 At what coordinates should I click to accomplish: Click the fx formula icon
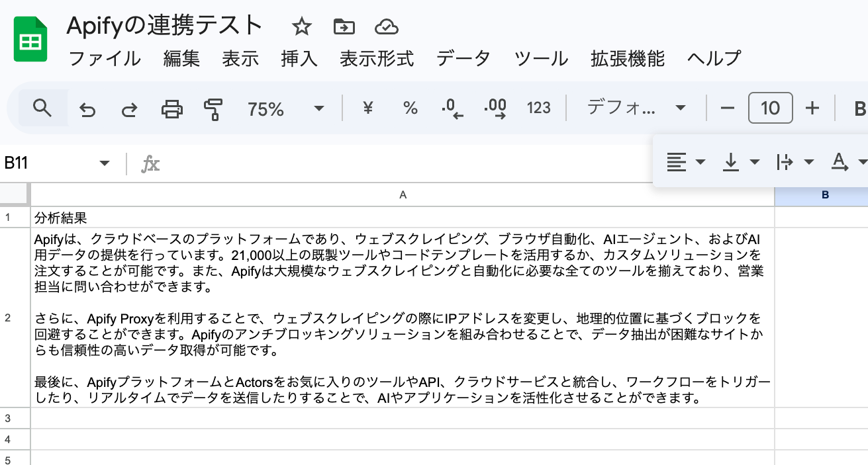click(x=150, y=163)
